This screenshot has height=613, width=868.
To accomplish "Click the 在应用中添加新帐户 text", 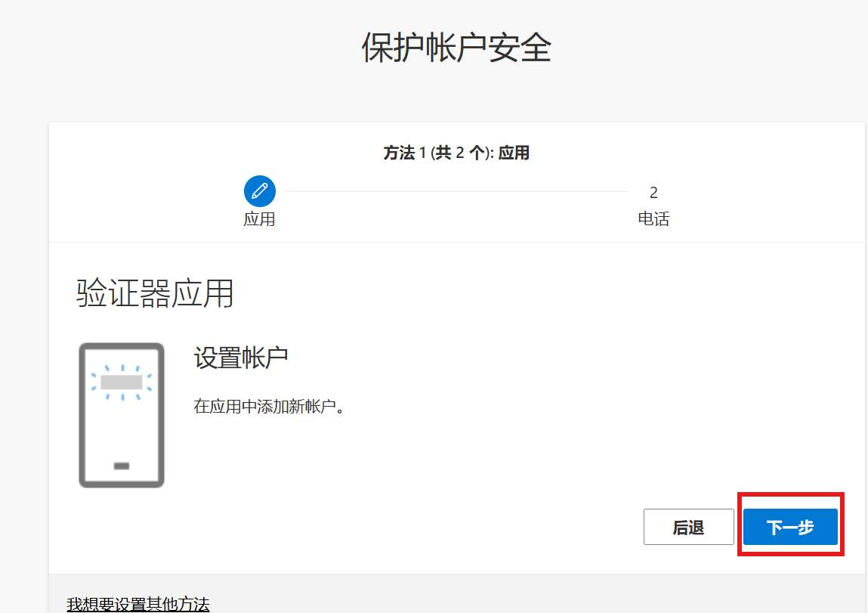I will pos(269,407).
